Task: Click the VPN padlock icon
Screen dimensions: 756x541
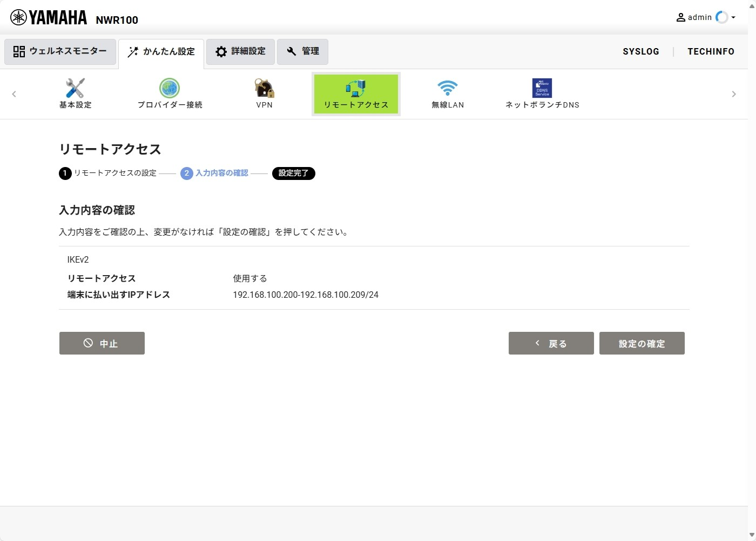Action: (264, 87)
